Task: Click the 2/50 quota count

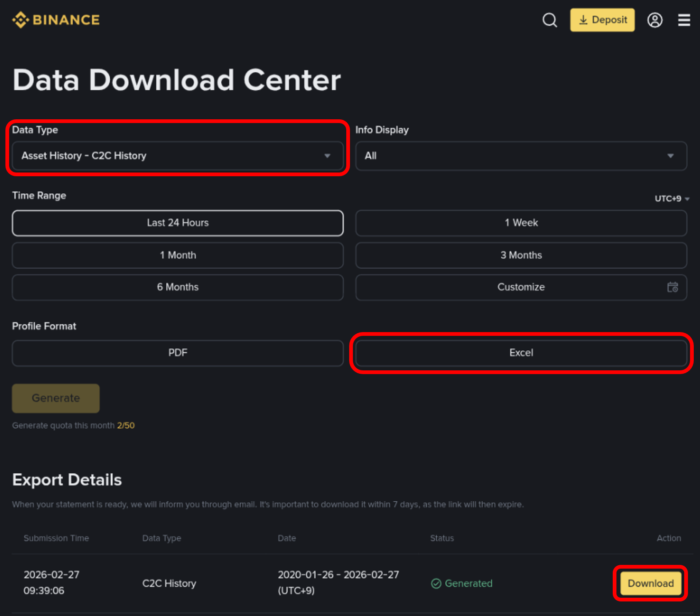Action: coord(126,425)
